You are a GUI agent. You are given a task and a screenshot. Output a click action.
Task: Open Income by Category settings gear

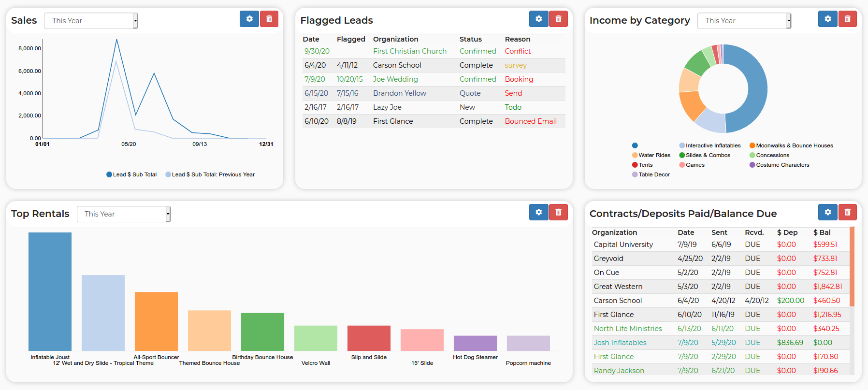click(x=828, y=19)
